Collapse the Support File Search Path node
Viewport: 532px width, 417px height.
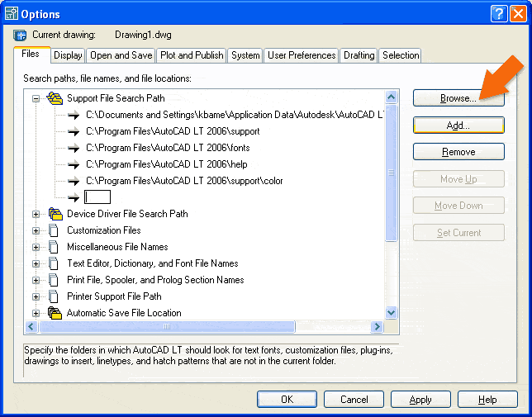tap(36, 98)
